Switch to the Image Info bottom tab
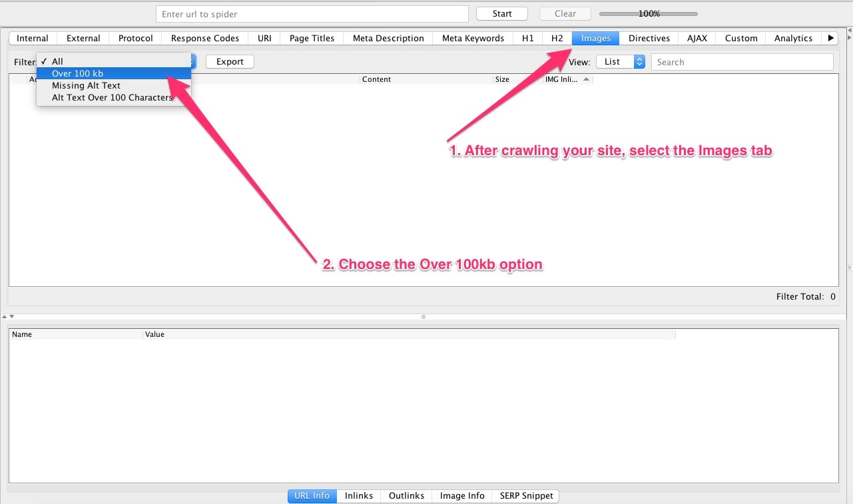The image size is (853, 504). point(461,496)
